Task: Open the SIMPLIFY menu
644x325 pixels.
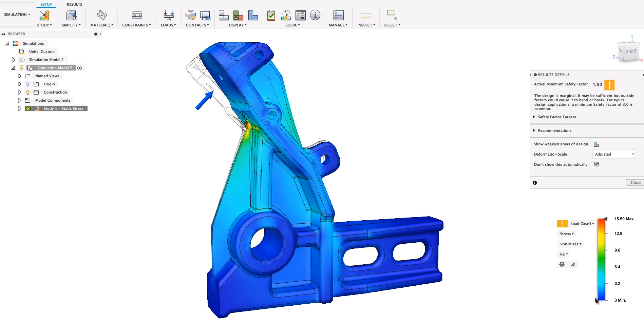Action: pos(71,25)
